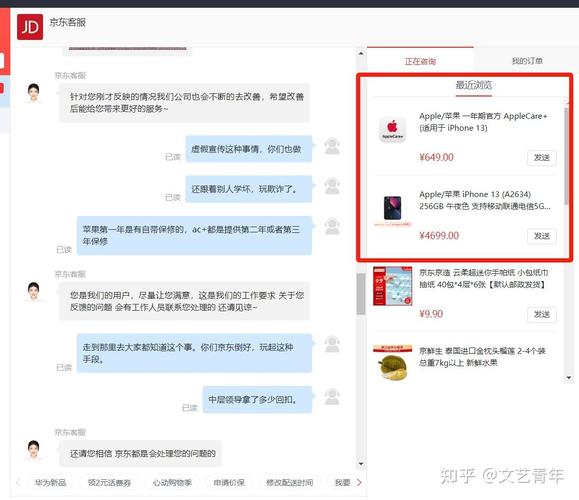
Task: Open the 京东京造 云柔超迷你手帕纸 title
Action: tap(484, 278)
